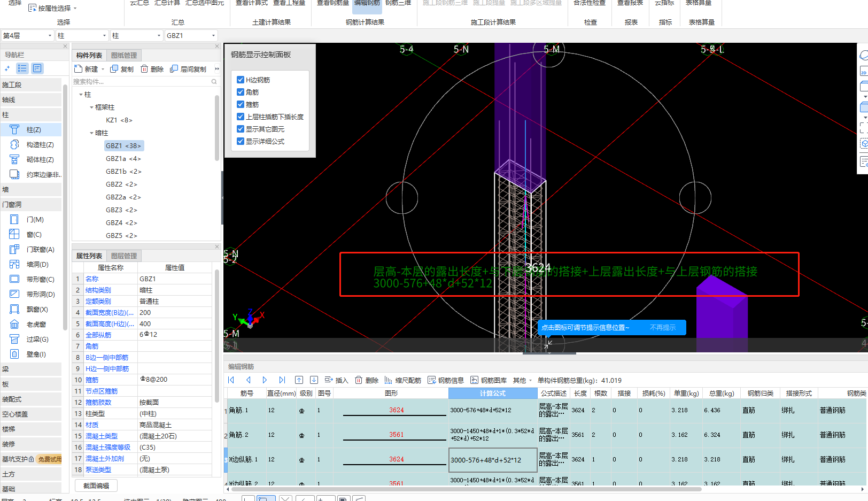This screenshot has height=501, width=868.
Task: Click the sparkle icon in navigation bar
Action: (7, 68)
